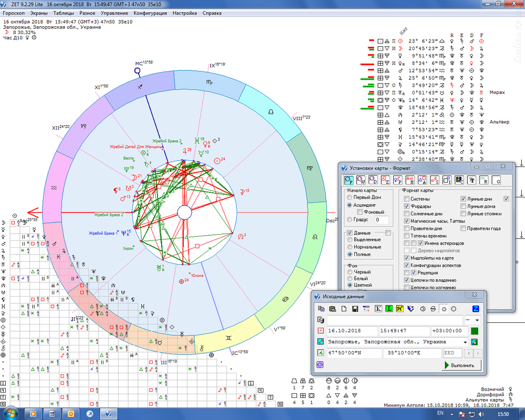Click the floppy disk save icon

(x=355, y=309)
